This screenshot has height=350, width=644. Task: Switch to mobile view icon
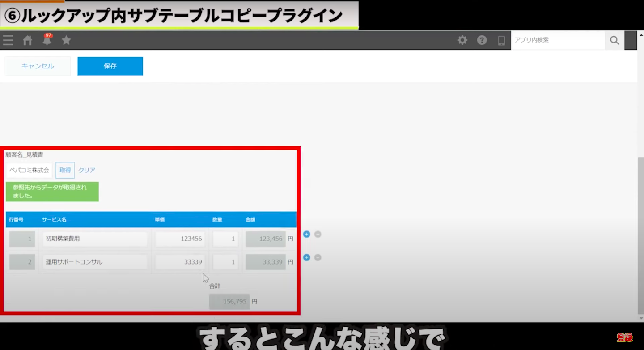(x=501, y=40)
